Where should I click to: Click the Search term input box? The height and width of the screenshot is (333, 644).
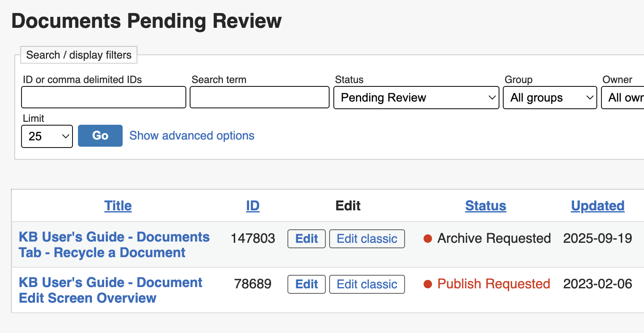click(x=259, y=97)
